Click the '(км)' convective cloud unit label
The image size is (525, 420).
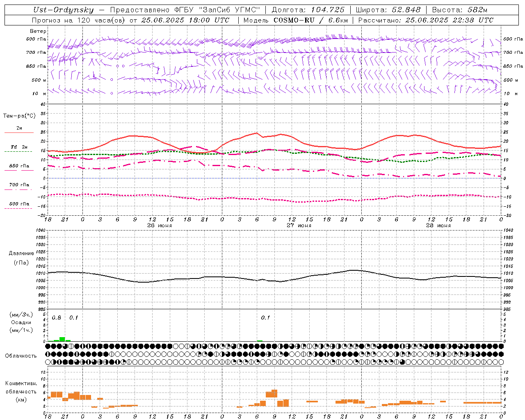(x=21, y=399)
